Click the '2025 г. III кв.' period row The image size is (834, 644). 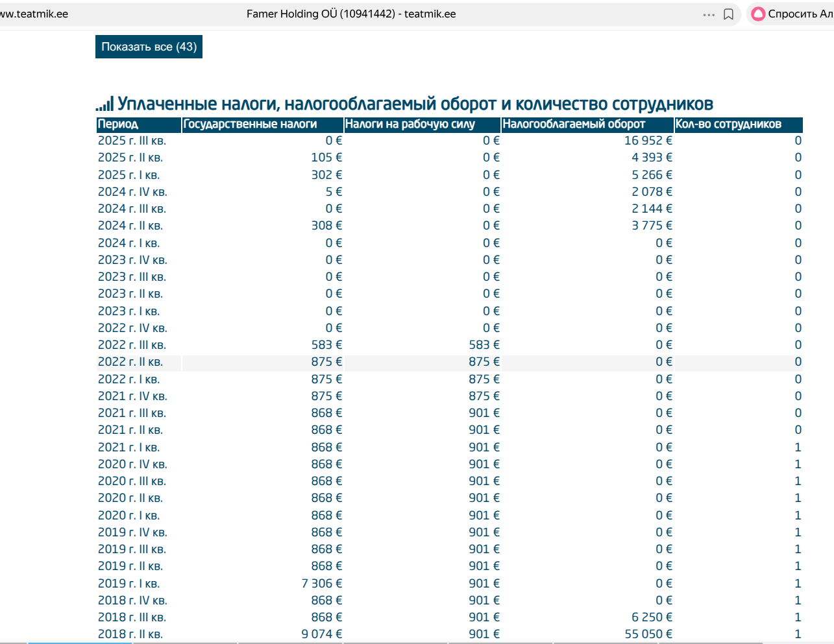[132, 141]
